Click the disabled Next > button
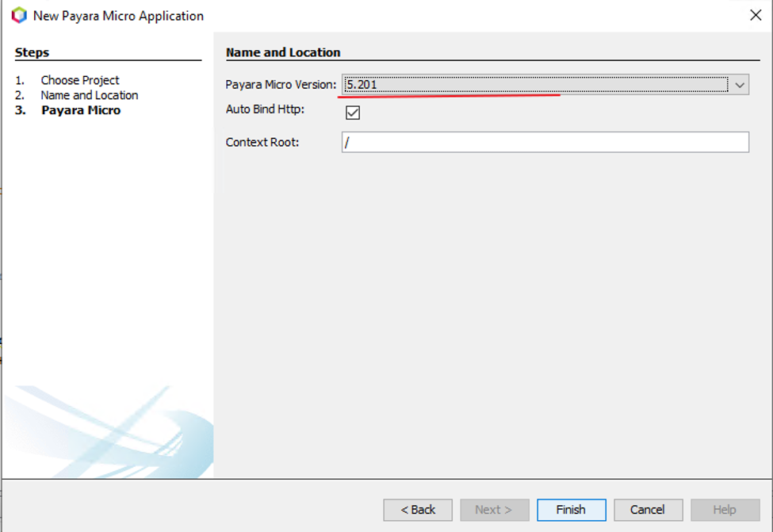The image size is (773, 532). pos(494,509)
